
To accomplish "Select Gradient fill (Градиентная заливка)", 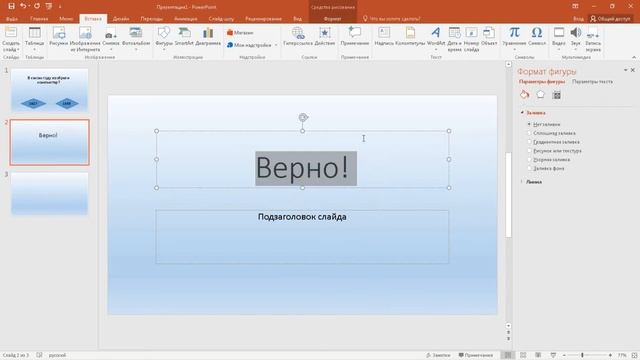I will coord(553,142).
